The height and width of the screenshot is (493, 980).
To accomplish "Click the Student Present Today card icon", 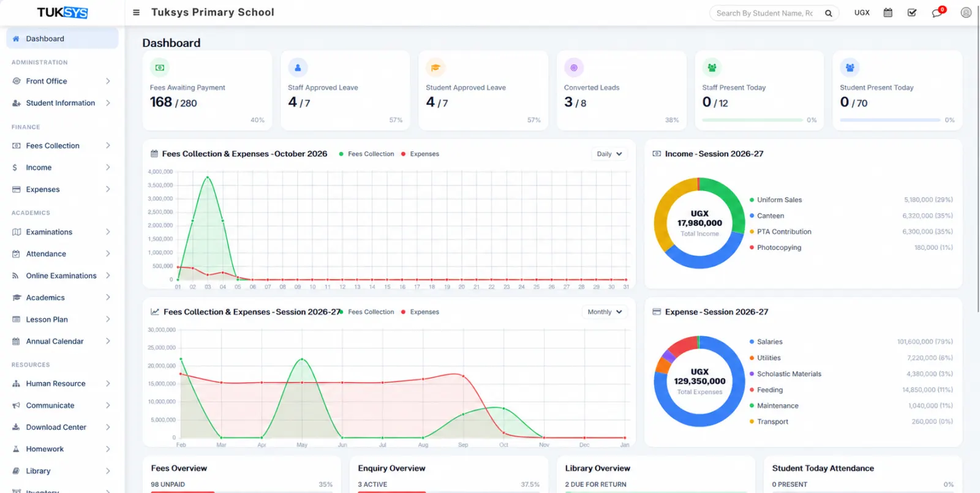I will (x=850, y=67).
